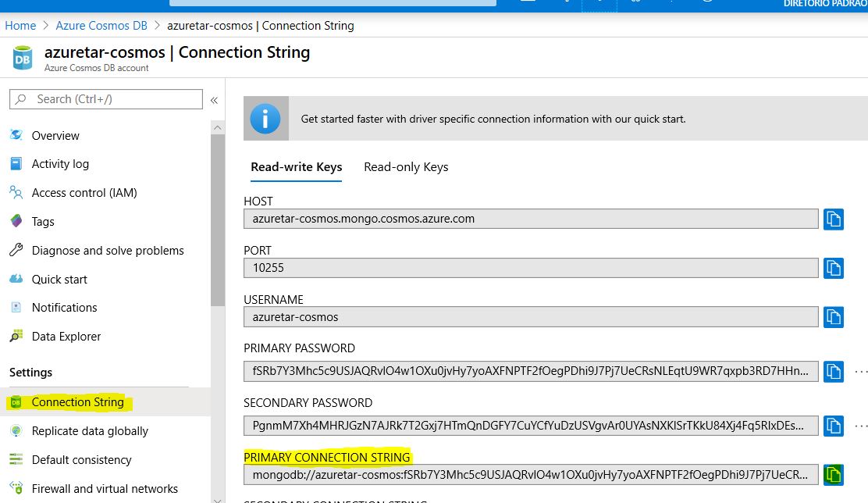Go to Home via breadcrumb
This screenshot has height=503, width=868.
point(20,26)
